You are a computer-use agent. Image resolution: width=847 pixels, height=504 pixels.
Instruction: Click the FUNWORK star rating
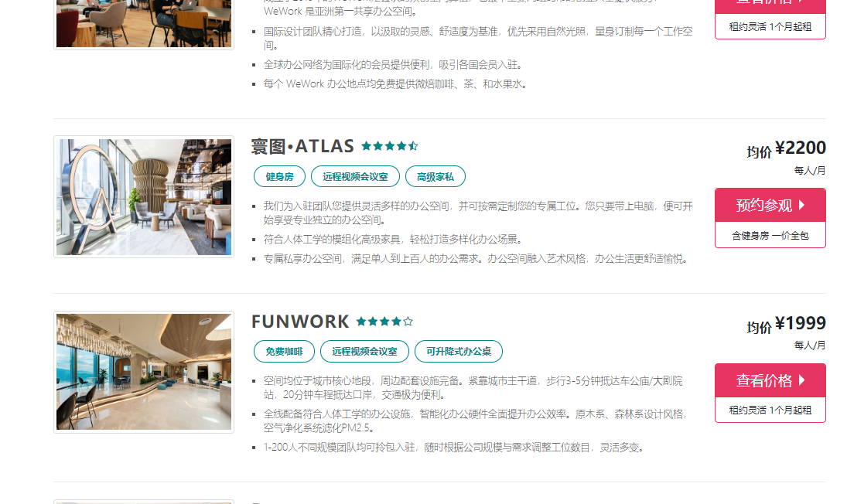pyautogui.click(x=384, y=322)
